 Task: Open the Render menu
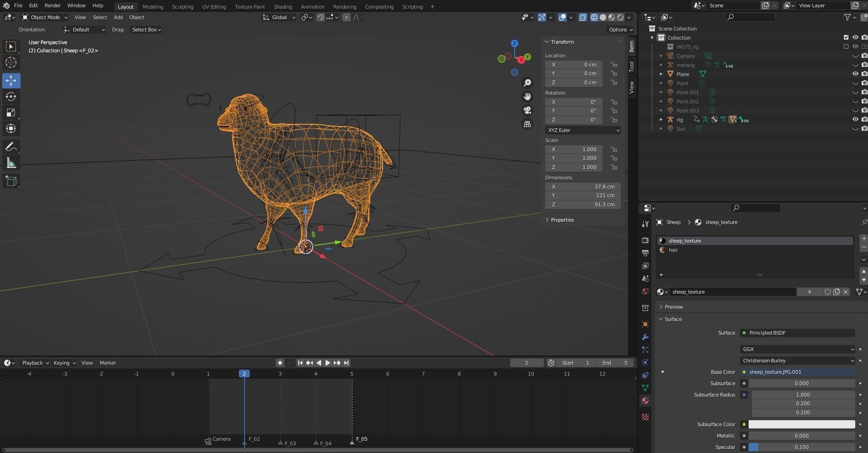52,5
